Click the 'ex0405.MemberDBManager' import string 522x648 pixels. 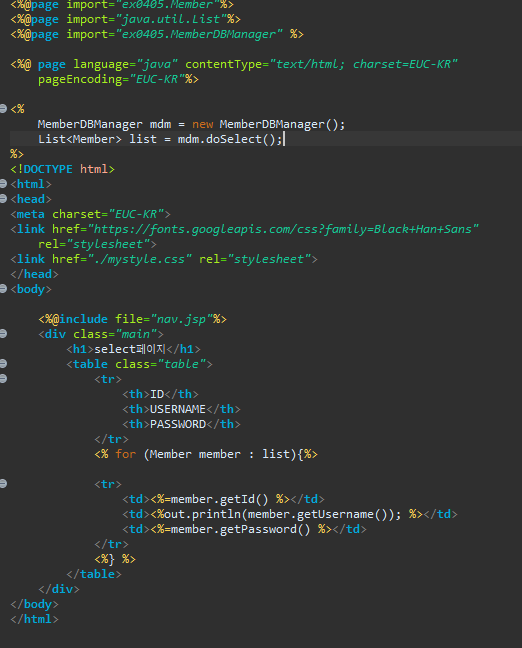click(x=199, y=34)
